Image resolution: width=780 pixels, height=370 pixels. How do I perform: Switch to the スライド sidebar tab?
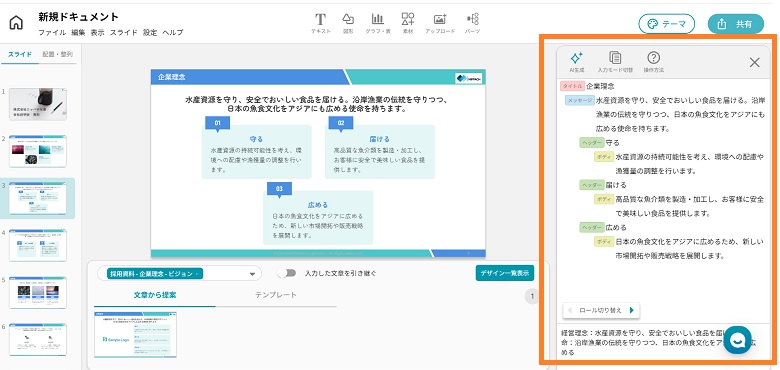coord(20,55)
